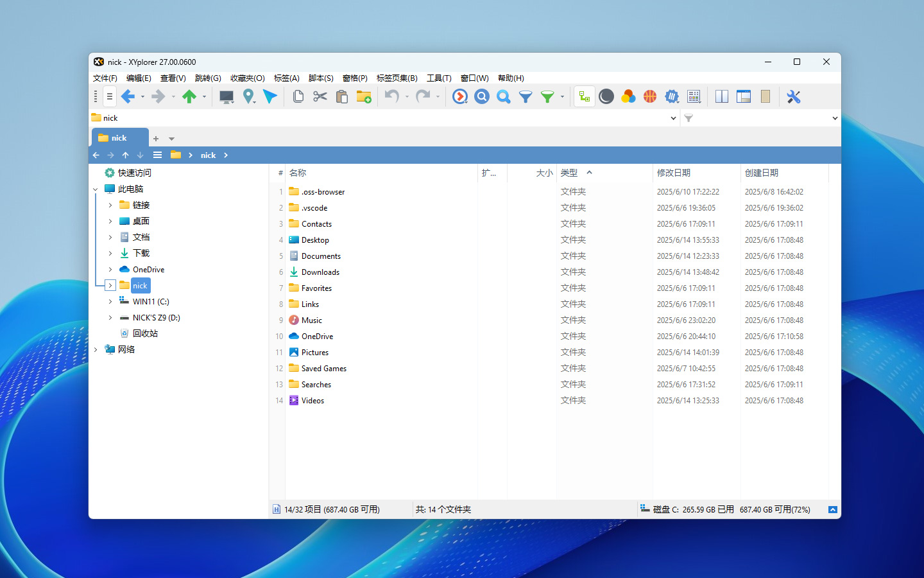The width and height of the screenshot is (924, 578).
Task: Toggle the beige Catalog panel button
Action: tap(766, 97)
